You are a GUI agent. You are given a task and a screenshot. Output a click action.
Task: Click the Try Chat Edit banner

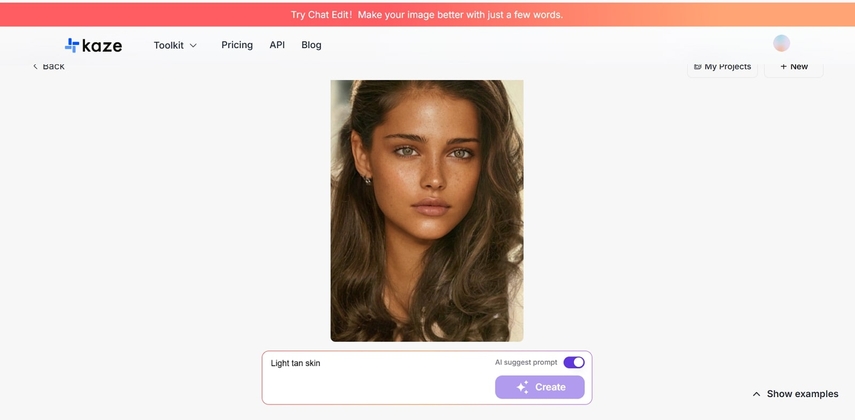click(x=427, y=14)
